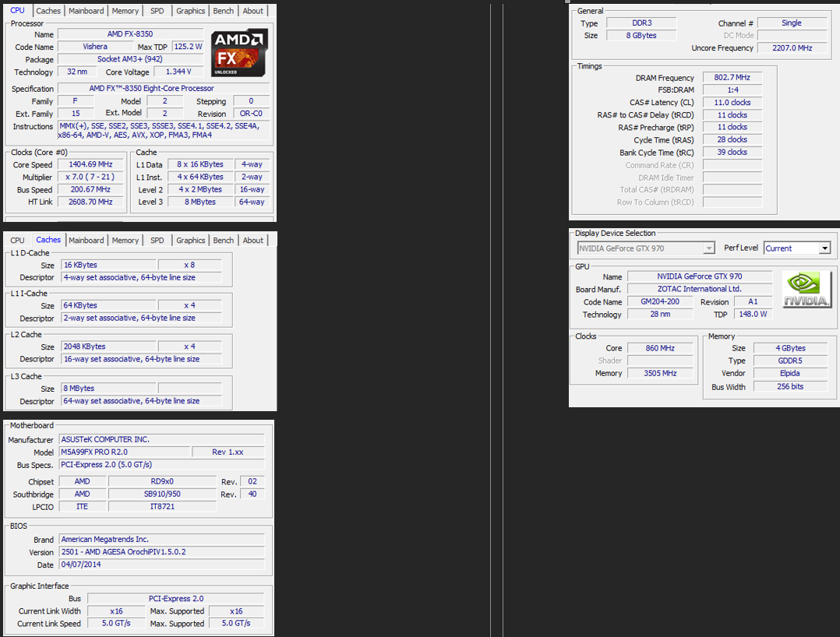Click Uncore Frequency value 2207.0 MHz
Image resolution: width=840 pixels, height=637 pixels.
click(791, 48)
